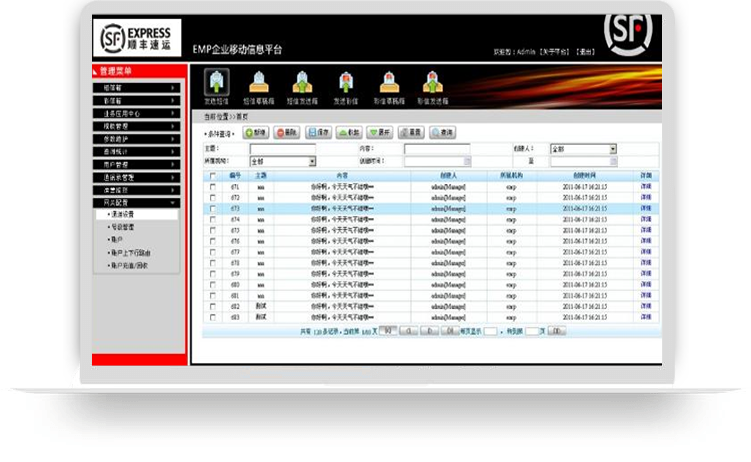The width and height of the screenshot is (751, 462).
Task: Select 账户充值/回收 submenu item
Action: click(x=128, y=265)
